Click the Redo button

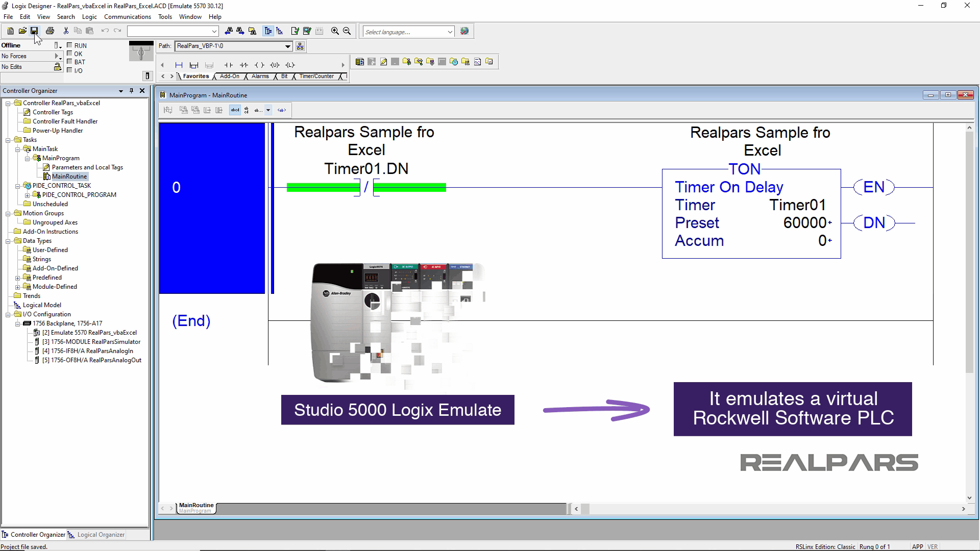coord(117,31)
